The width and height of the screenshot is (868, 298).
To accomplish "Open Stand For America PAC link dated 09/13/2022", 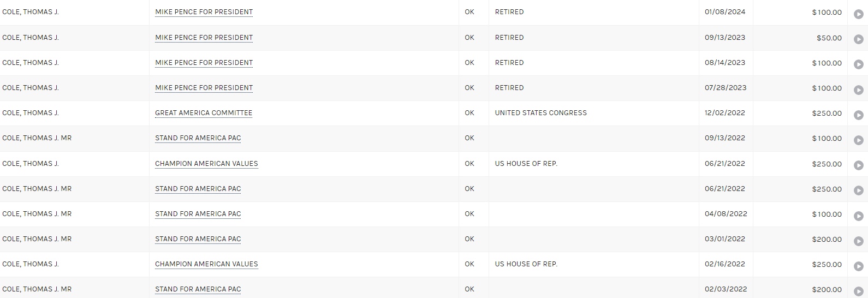I will [x=198, y=138].
